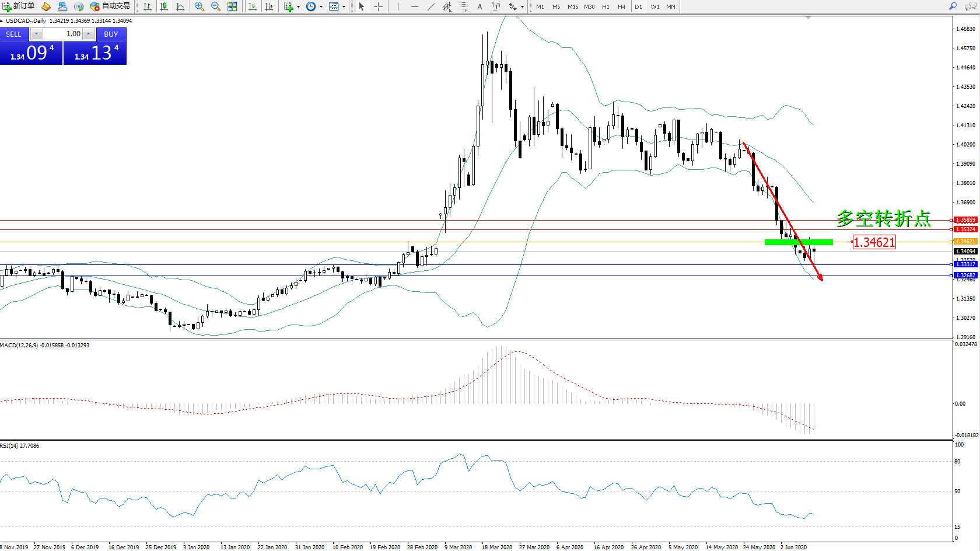Pick the trendline drawing tool
Screen dimensions: 980x551
(430, 6)
